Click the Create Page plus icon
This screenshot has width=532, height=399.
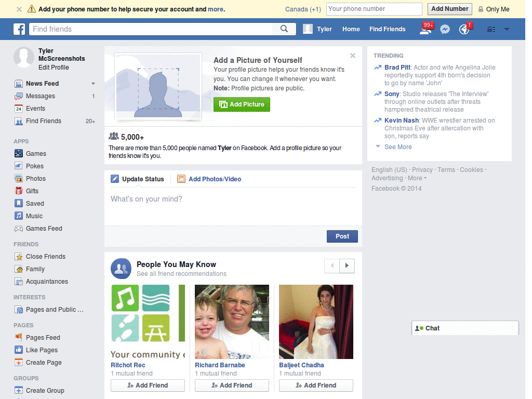[x=19, y=362]
